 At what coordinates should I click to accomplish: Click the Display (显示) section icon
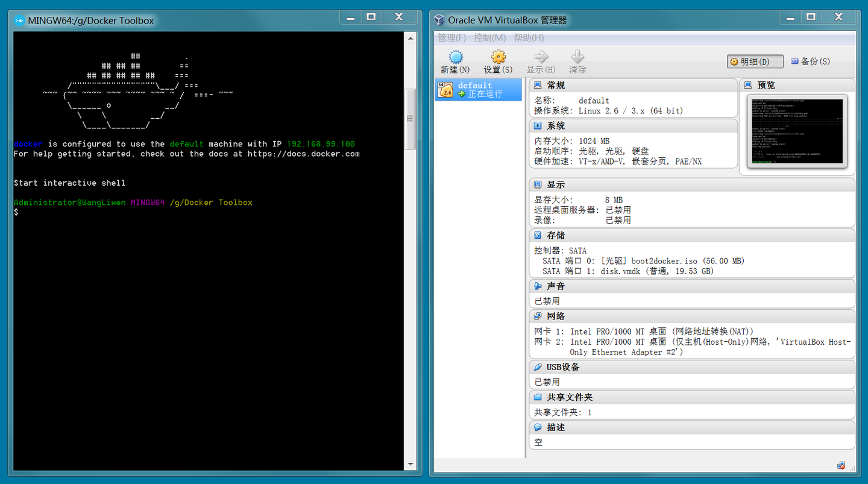(538, 184)
